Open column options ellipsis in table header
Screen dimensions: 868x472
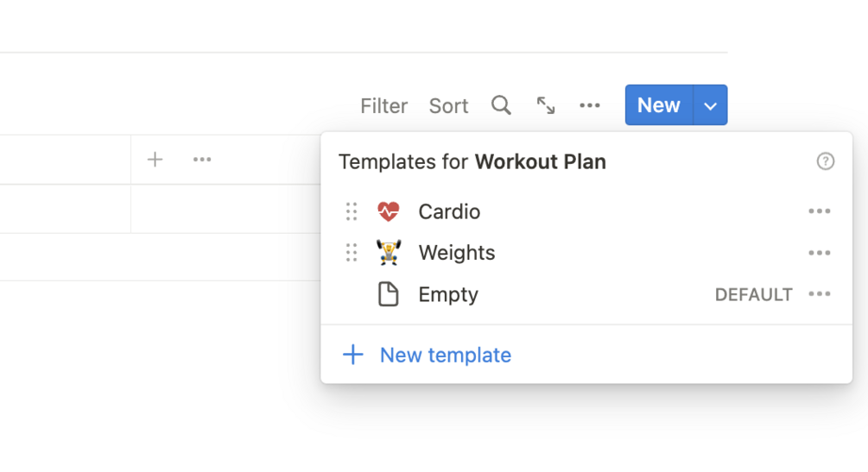202,160
